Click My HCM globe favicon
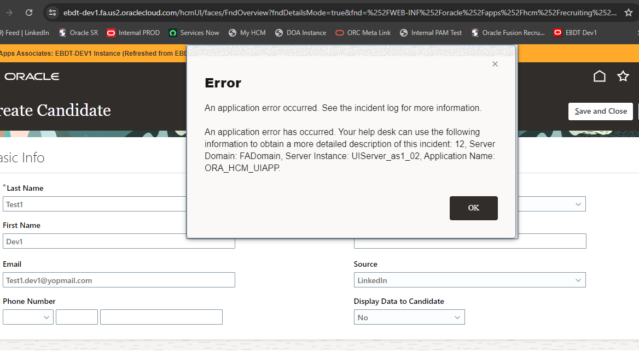 (x=233, y=33)
